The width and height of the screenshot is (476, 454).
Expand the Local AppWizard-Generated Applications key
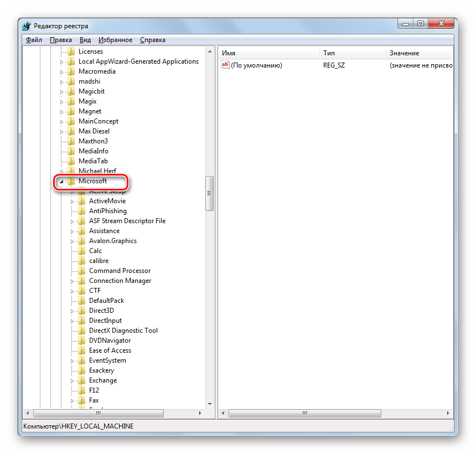point(61,62)
